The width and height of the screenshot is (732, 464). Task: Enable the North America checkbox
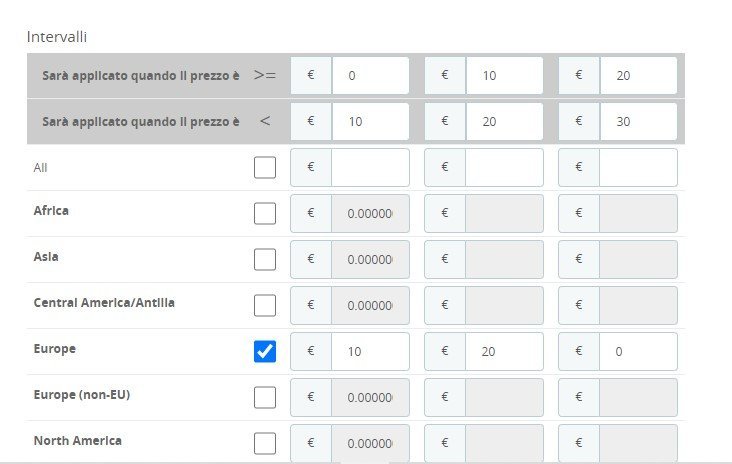265,443
